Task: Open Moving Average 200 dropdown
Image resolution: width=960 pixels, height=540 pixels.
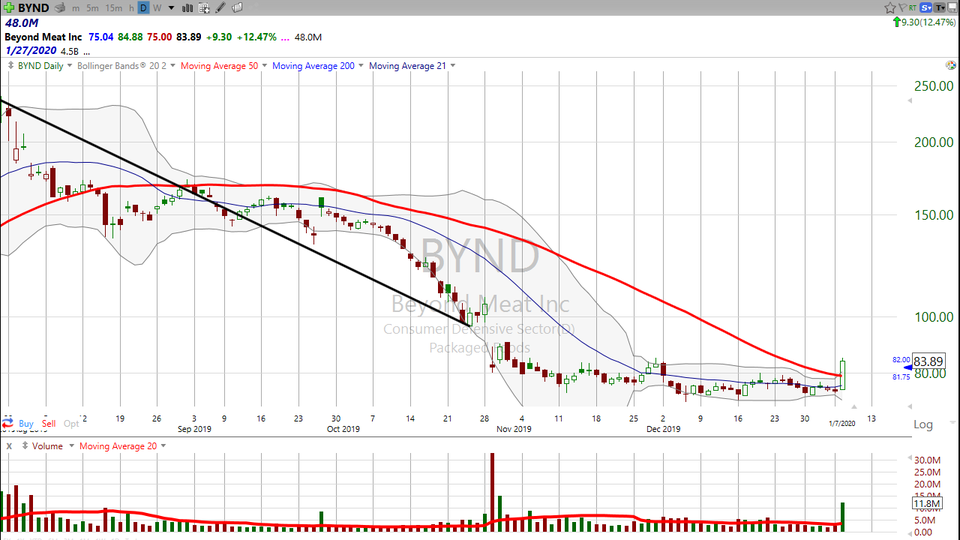Action: (x=361, y=66)
